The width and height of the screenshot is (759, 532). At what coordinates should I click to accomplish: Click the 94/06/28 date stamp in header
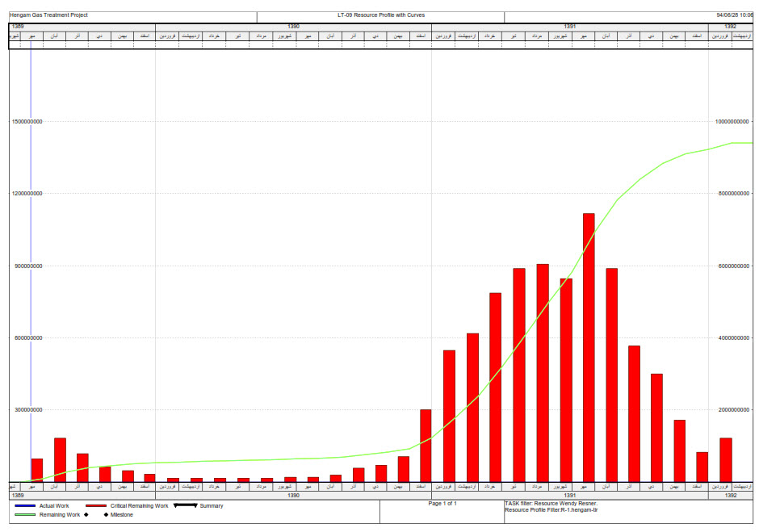[734, 15]
